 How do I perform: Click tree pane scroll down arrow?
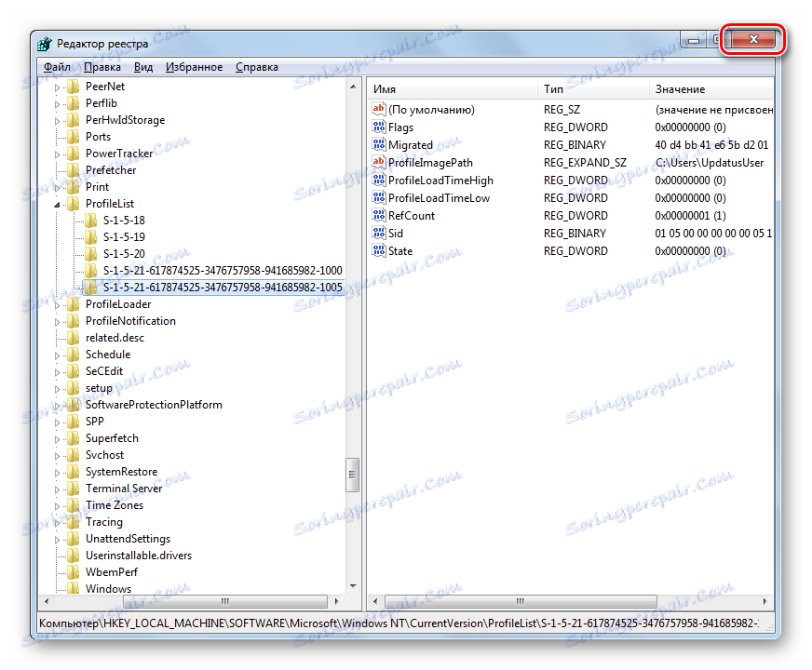click(353, 586)
